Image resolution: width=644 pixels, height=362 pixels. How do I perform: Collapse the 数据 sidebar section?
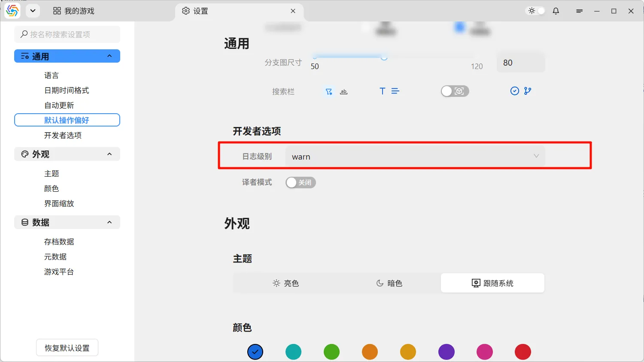point(109,222)
